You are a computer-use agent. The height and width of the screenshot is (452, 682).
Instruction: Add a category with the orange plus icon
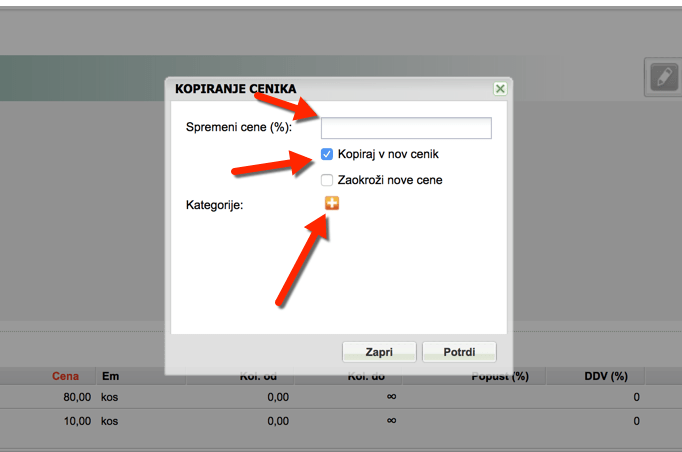coord(332,203)
